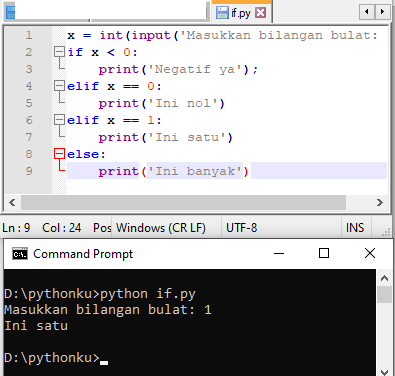Screen dimensions: 395x376
Task: Click line number 9 in the margin
Action: tap(29, 171)
